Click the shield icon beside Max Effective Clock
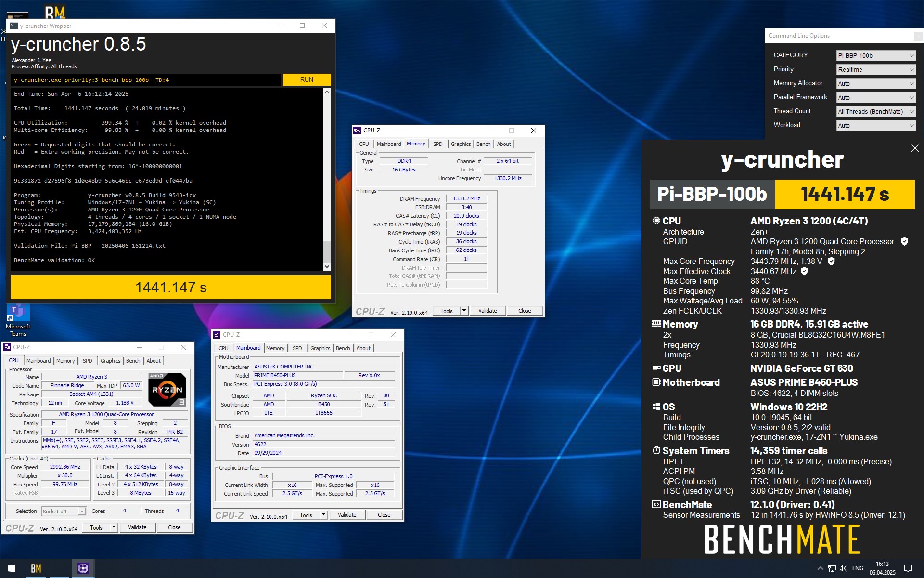 (804, 271)
